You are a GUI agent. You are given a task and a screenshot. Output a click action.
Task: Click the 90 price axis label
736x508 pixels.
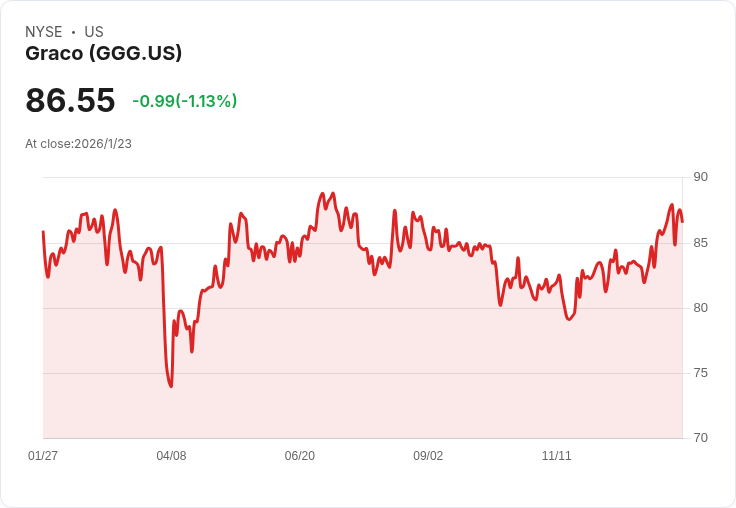pos(700,177)
